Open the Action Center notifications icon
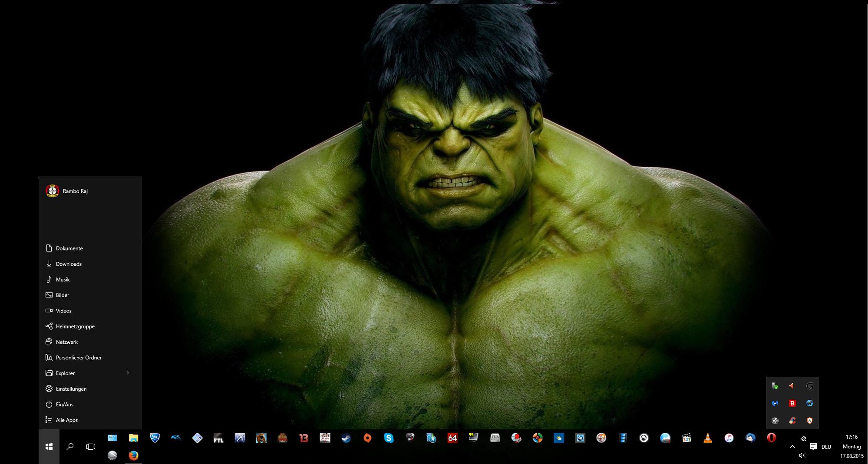This screenshot has width=868, height=464. [x=813, y=446]
